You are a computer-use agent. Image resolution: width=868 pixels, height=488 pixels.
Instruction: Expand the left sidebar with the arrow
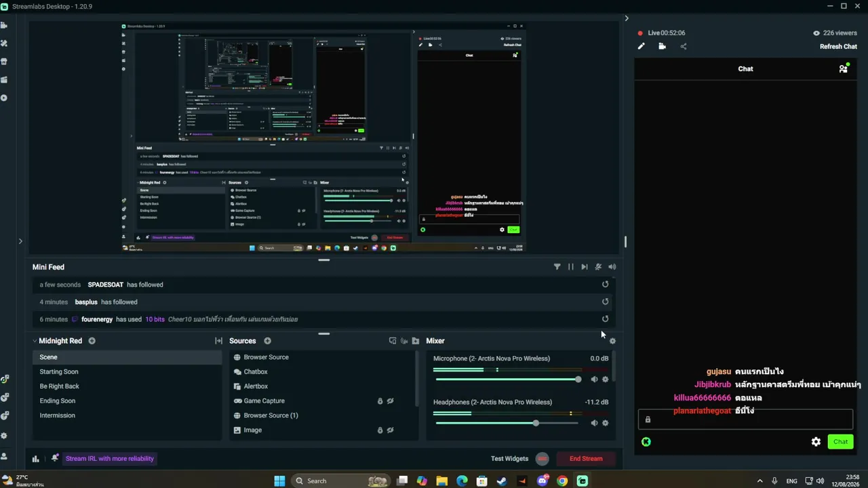click(20, 241)
